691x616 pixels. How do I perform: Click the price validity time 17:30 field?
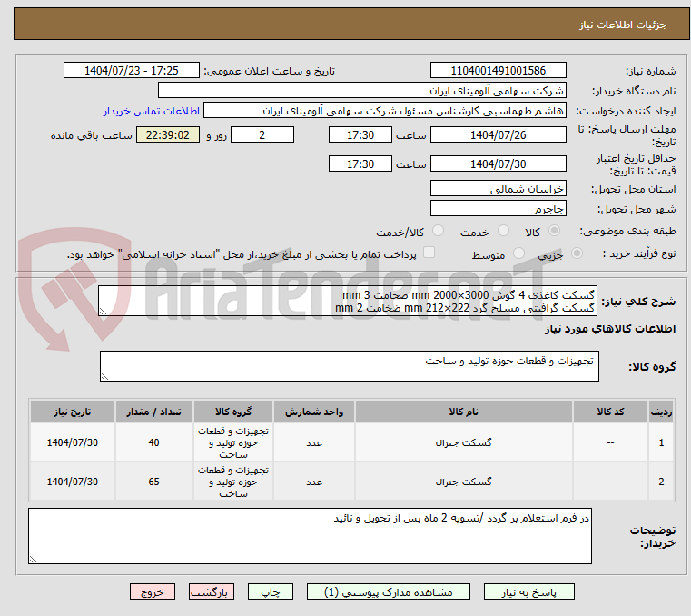click(360, 164)
